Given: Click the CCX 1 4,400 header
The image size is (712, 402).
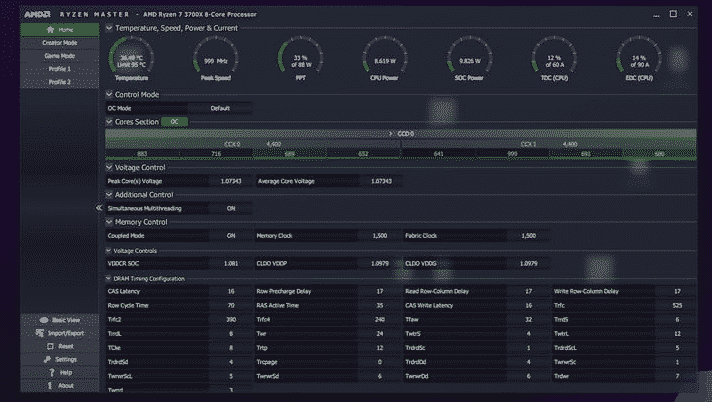Looking at the screenshot, I should click(x=549, y=144).
